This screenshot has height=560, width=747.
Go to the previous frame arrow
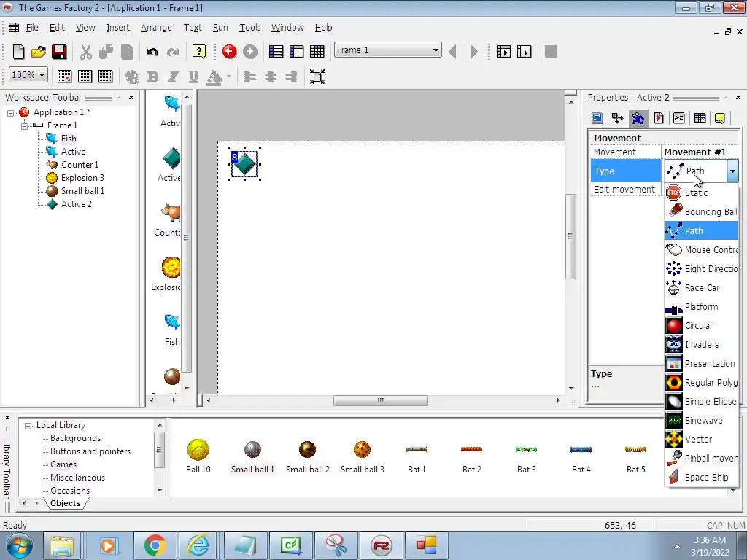pos(452,52)
